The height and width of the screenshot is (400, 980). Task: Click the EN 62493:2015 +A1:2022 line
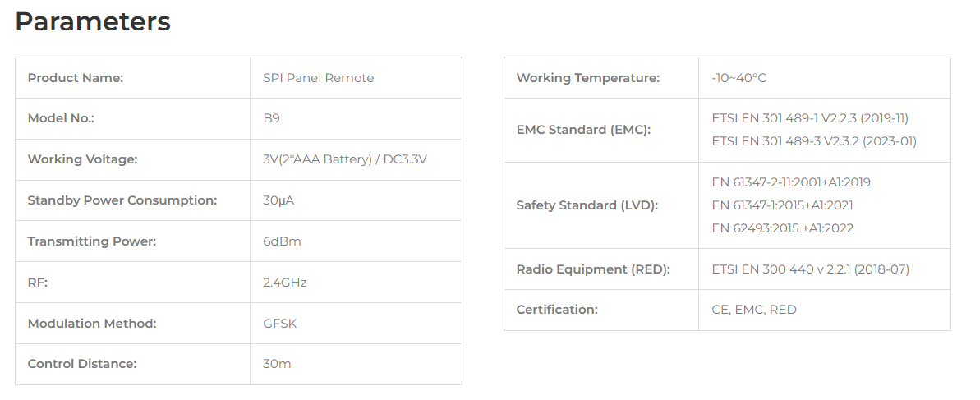(783, 228)
